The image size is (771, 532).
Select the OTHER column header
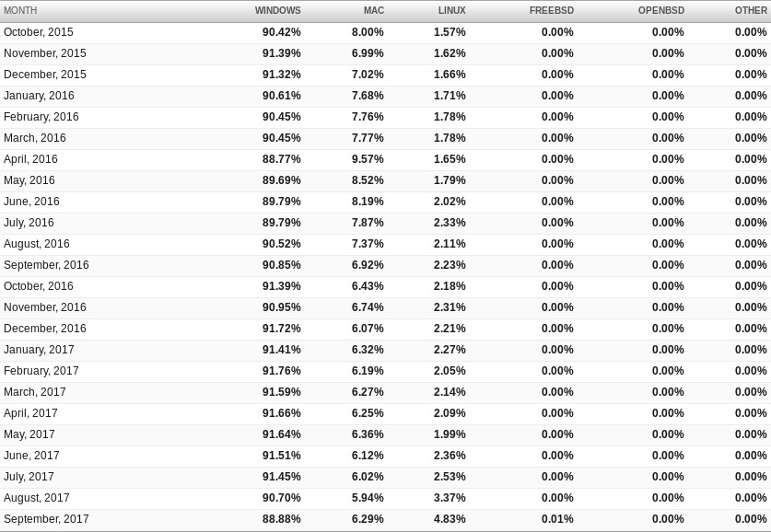tap(751, 10)
